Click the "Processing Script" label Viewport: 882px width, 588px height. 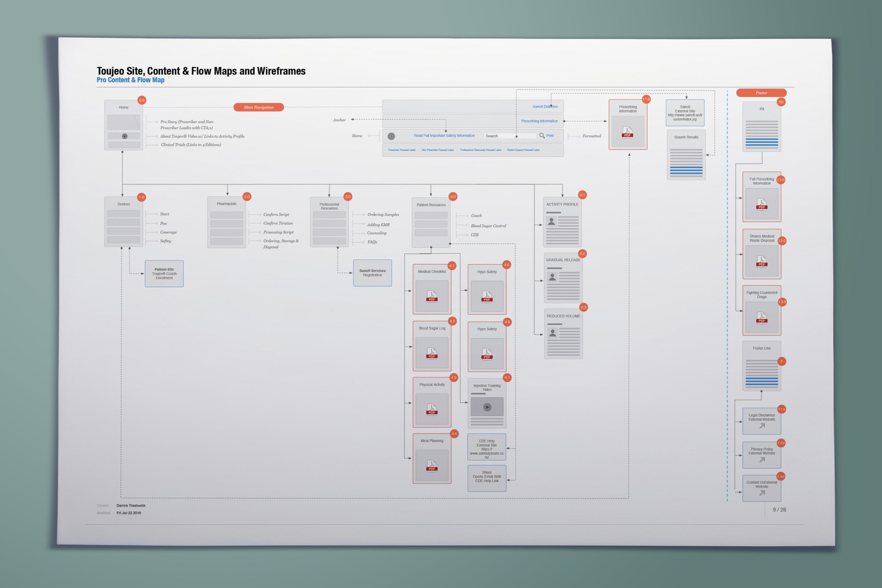(x=278, y=232)
